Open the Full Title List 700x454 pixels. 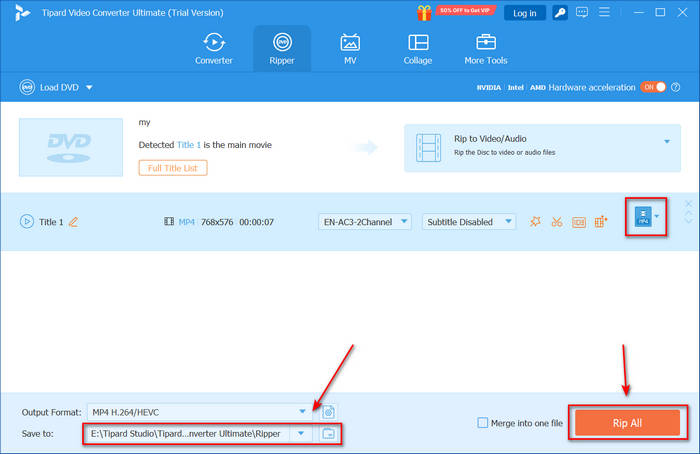pos(173,168)
